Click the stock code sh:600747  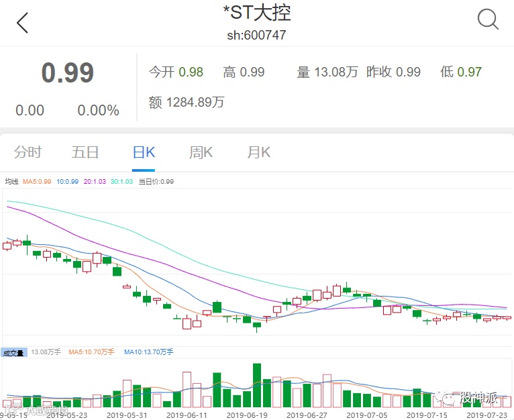tap(257, 35)
